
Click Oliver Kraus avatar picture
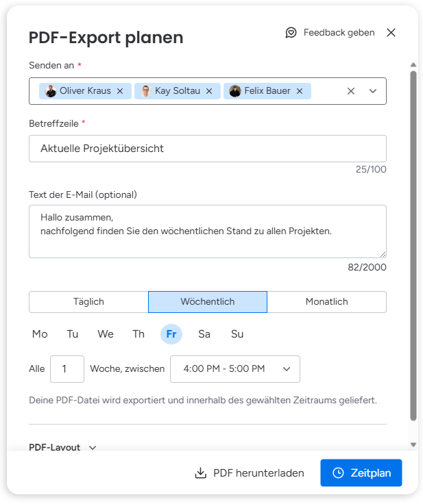pyautogui.click(x=50, y=91)
